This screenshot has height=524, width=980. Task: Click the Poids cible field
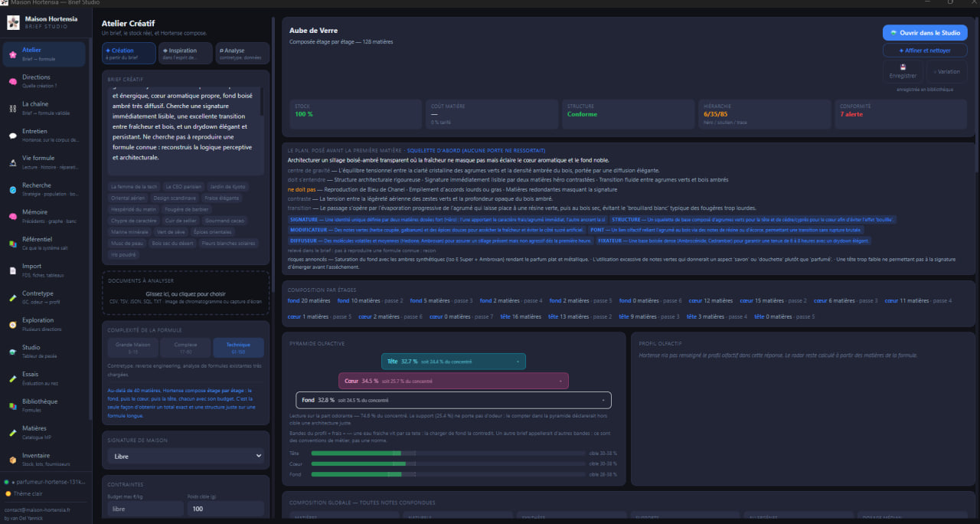[226, 509]
